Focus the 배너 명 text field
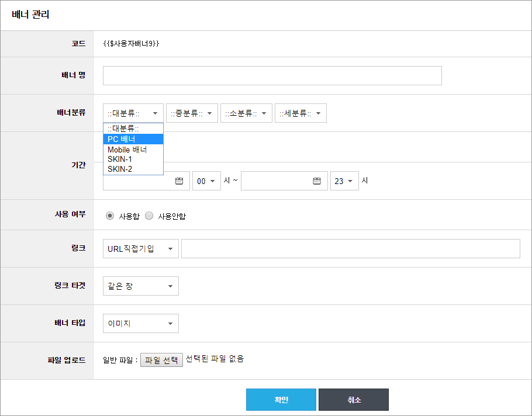Image resolution: width=532 pixels, height=416 pixels. click(x=272, y=75)
